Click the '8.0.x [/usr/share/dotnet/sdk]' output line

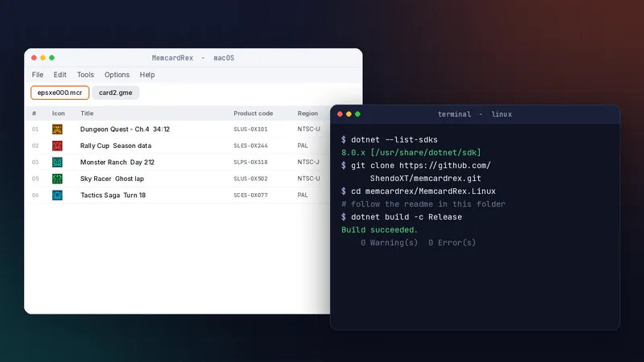coord(411,153)
